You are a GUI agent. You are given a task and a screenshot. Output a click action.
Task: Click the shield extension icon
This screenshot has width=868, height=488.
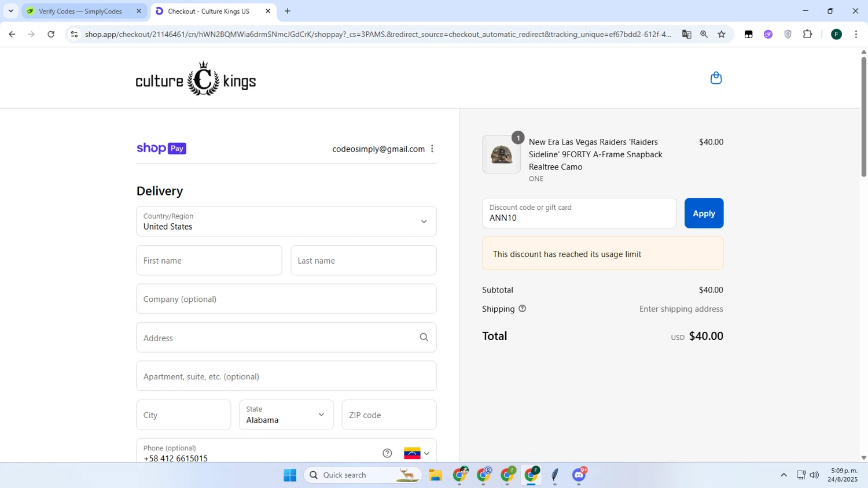[x=788, y=34]
